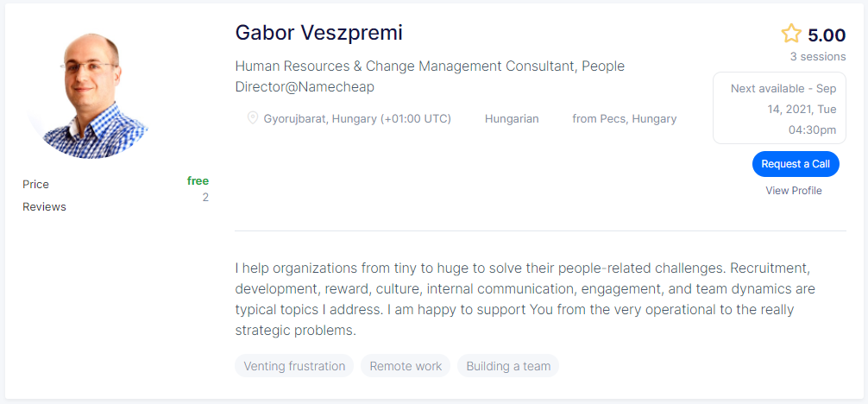Click the Price label
Screen dimensions: 868x404
[35, 184]
